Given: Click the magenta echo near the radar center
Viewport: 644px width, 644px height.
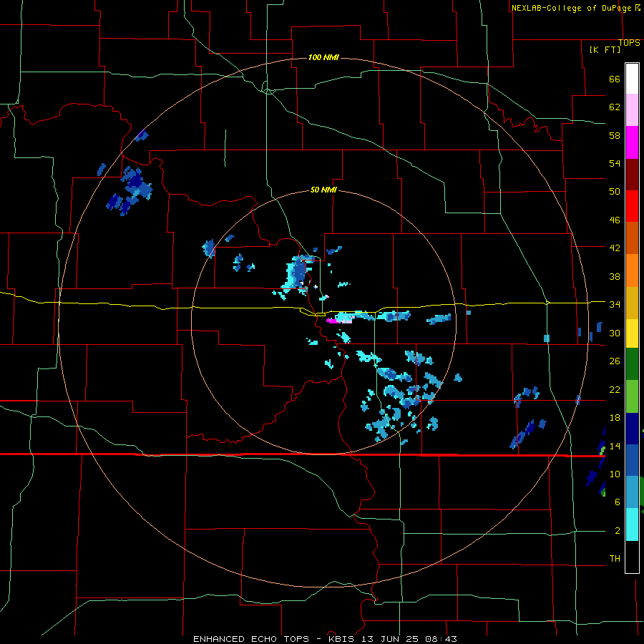Looking at the screenshot, I should (333, 321).
